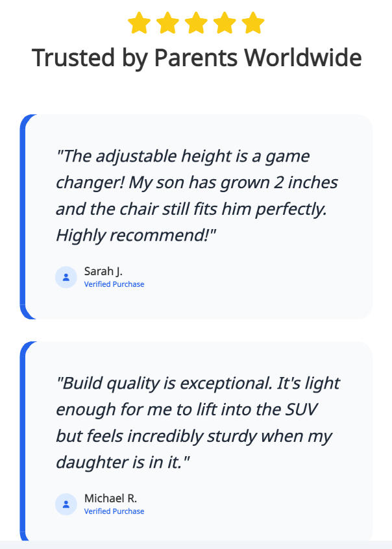
Task: Click the blue accent bar on Michael's card
Action: pyautogui.click(x=23, y=441)
